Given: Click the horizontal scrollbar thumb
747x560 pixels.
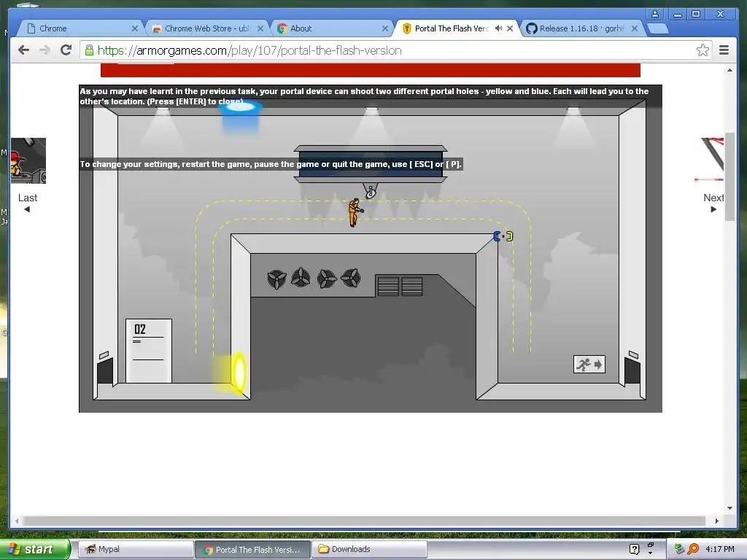Looking at the screenshot, I should 364,521.
